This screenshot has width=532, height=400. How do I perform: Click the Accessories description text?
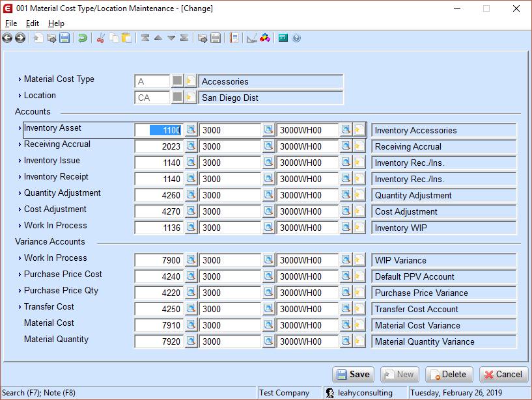[x=271, y=81]
